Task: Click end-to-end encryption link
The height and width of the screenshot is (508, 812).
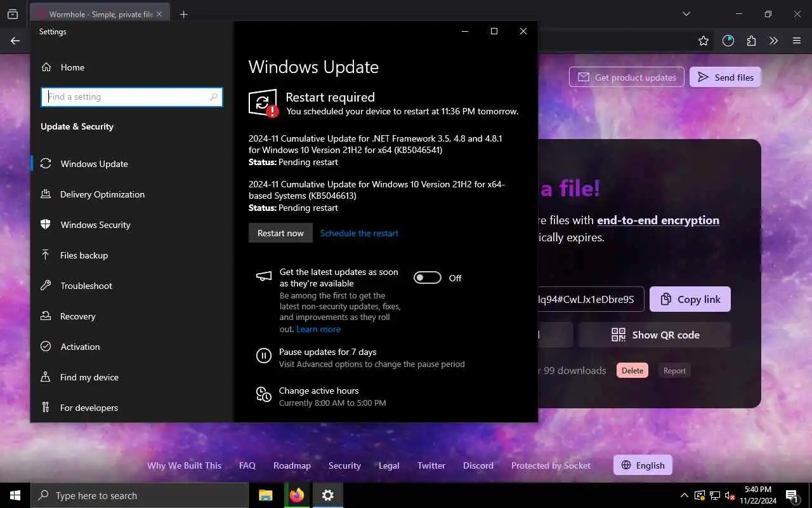Action: [658, 220]
